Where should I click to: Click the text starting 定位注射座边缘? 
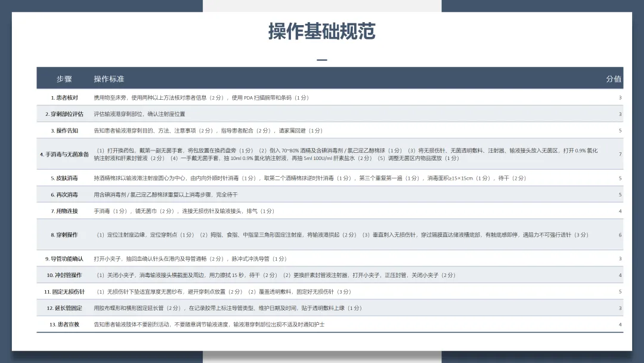342,235
